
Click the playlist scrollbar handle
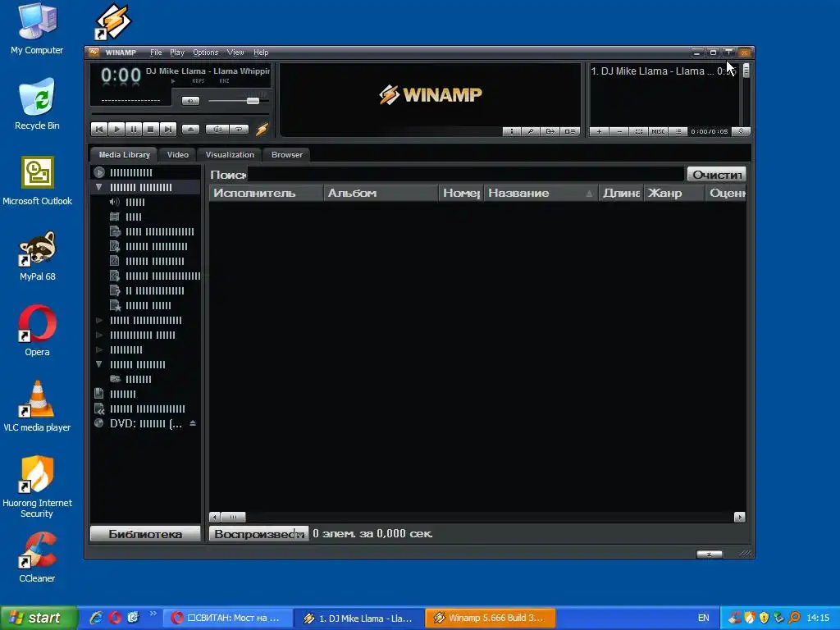tap(746, 71)
